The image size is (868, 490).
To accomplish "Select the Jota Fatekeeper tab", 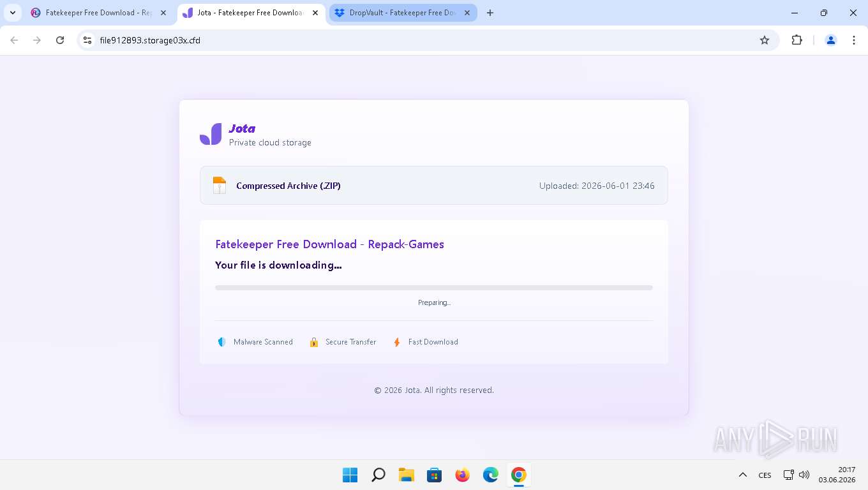I will pyautogui.click(x=250, y=13).
